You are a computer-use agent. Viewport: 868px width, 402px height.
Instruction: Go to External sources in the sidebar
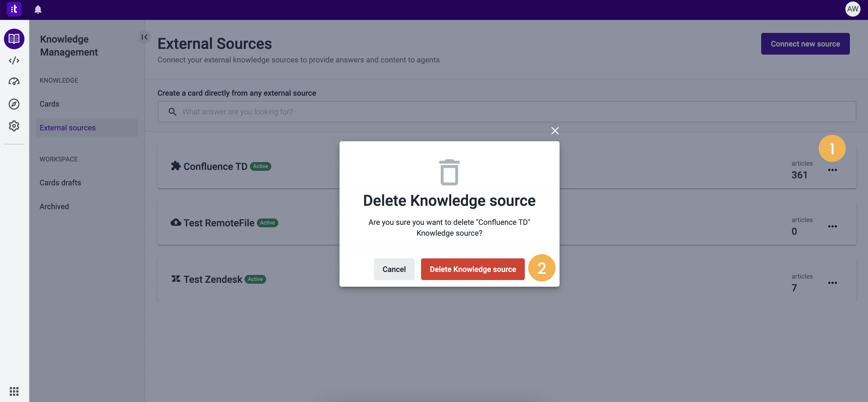[x=67, y=128]
